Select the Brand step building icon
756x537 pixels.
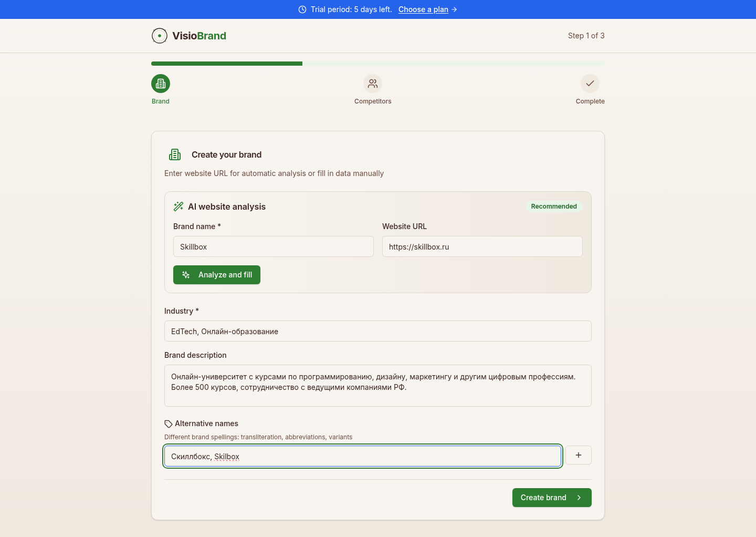[160, 84]
